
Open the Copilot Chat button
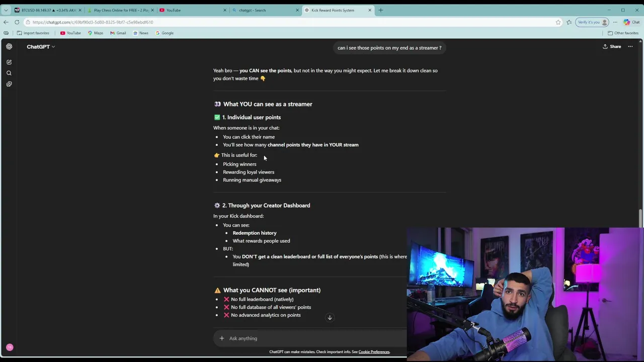[631, 22]
